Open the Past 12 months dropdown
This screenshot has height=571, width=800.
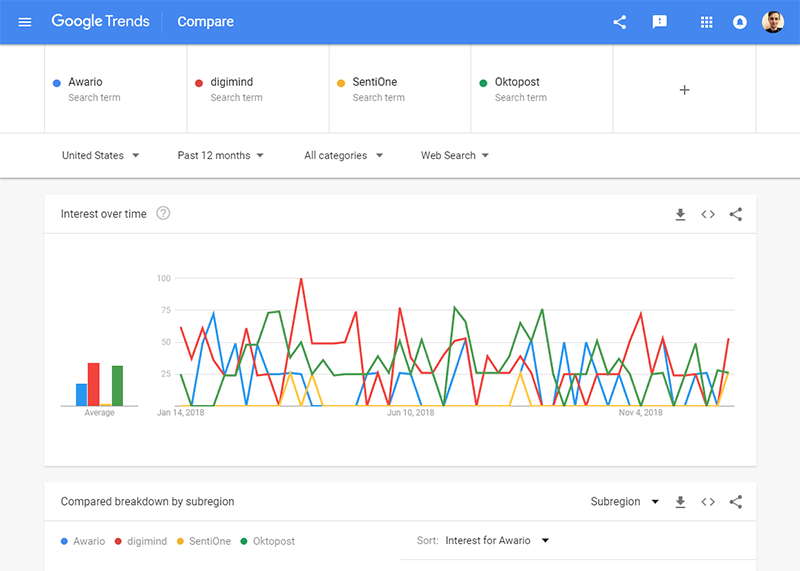point(220,155)
